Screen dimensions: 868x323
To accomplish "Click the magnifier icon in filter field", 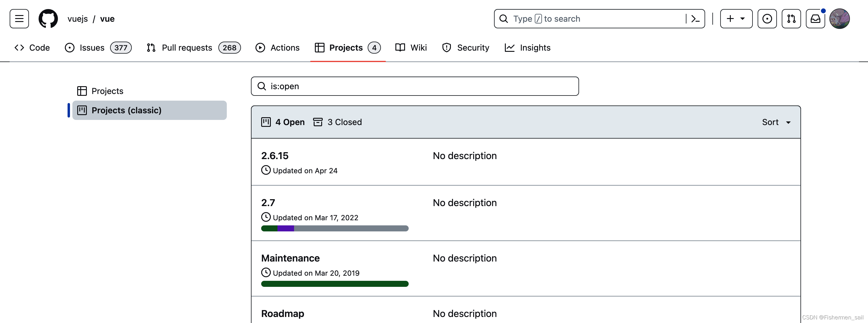I will (x=261, y=86).
